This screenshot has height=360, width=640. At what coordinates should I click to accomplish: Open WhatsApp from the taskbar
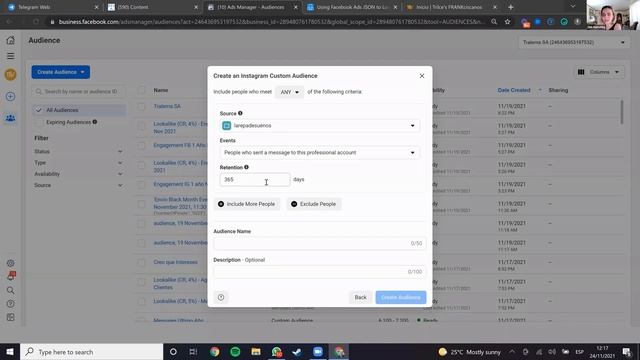[277, 351]
